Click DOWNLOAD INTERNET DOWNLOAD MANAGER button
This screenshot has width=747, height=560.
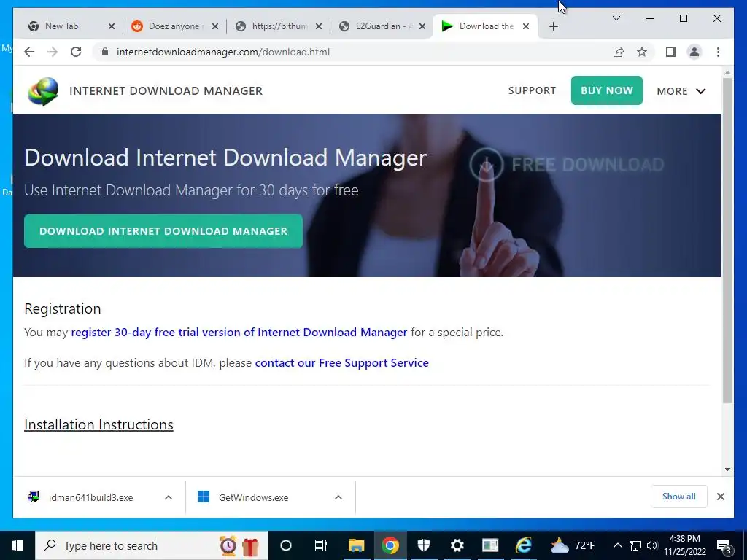[x=163, y=231]
